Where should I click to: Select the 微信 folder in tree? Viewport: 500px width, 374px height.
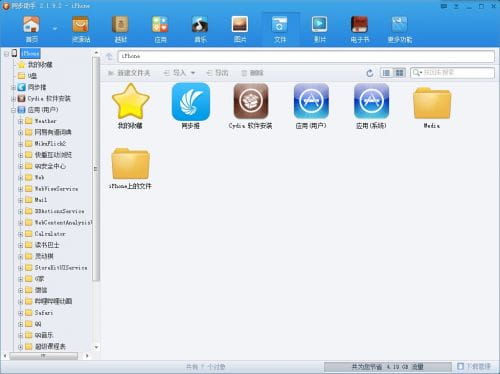(37, 290)
